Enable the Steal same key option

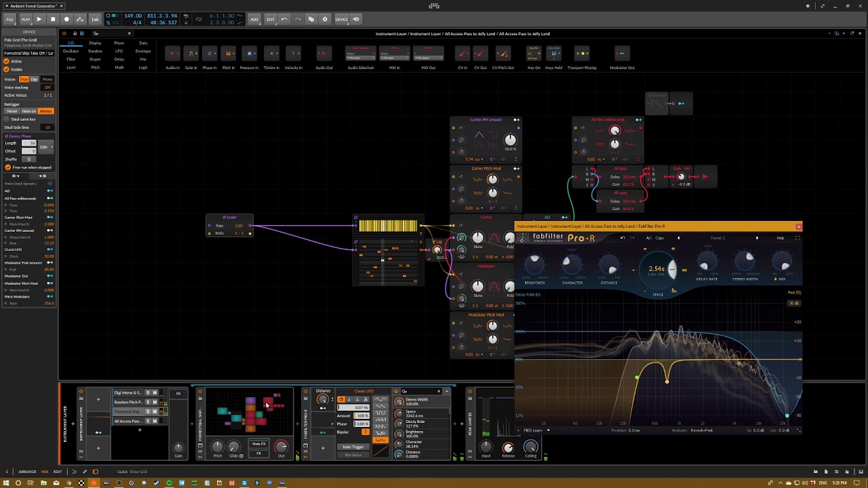(x=7, y=119)
